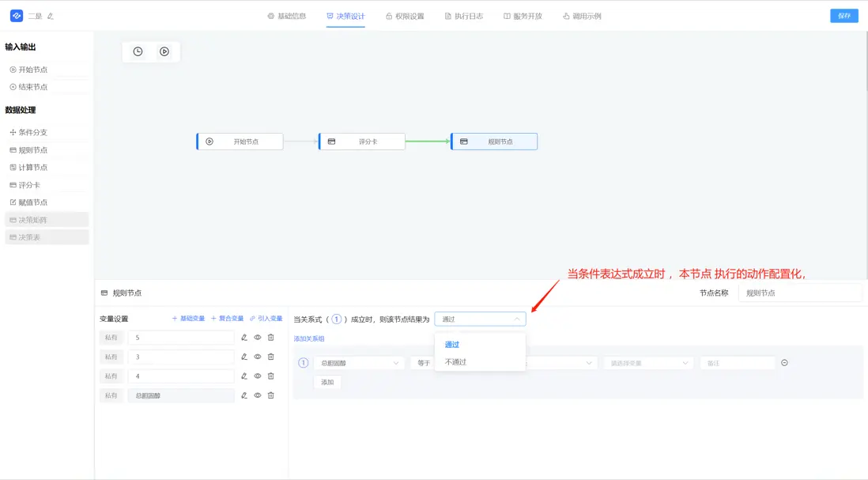Edit 总胆固醇 variable with the pencil icon
The height and width of the screenshot is (480, 868).
point(244,396)
